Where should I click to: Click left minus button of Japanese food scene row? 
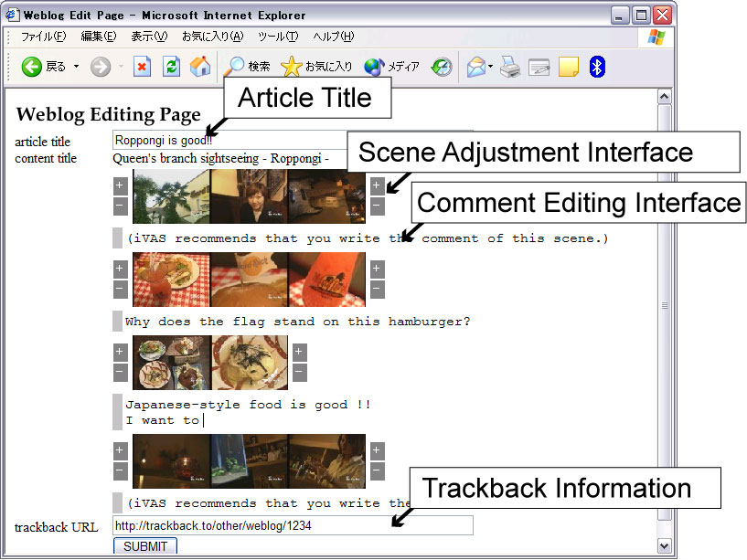tap(120, 373)
